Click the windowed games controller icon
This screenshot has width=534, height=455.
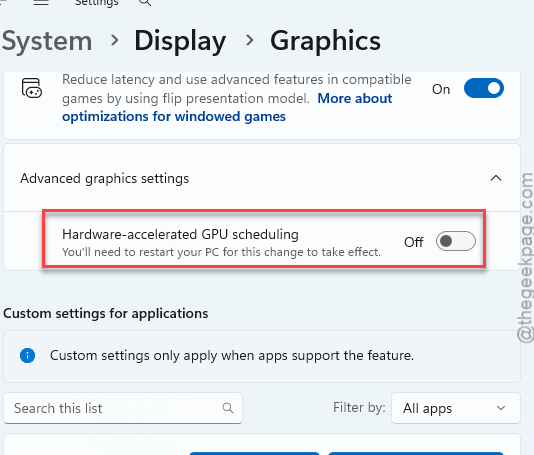[x=32, y=88]
